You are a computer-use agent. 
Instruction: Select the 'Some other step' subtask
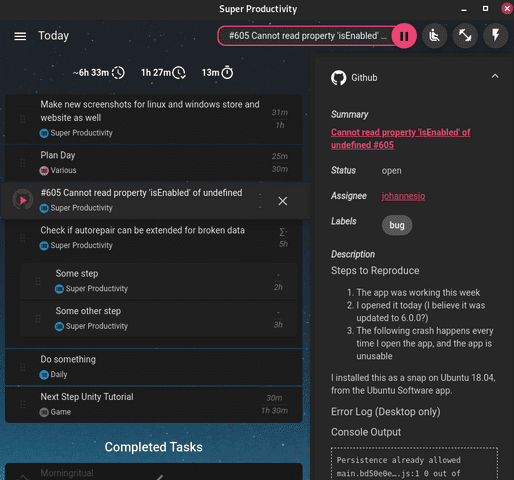(159, 318)
